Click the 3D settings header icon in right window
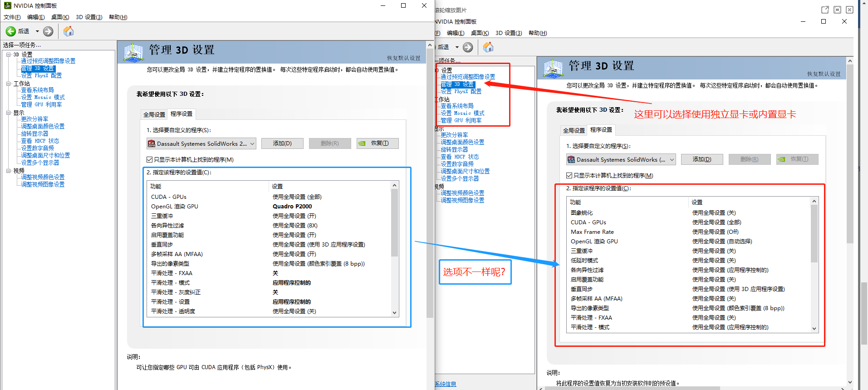The image size is (868, 390). pyautogui.click(x=553, y=69)
